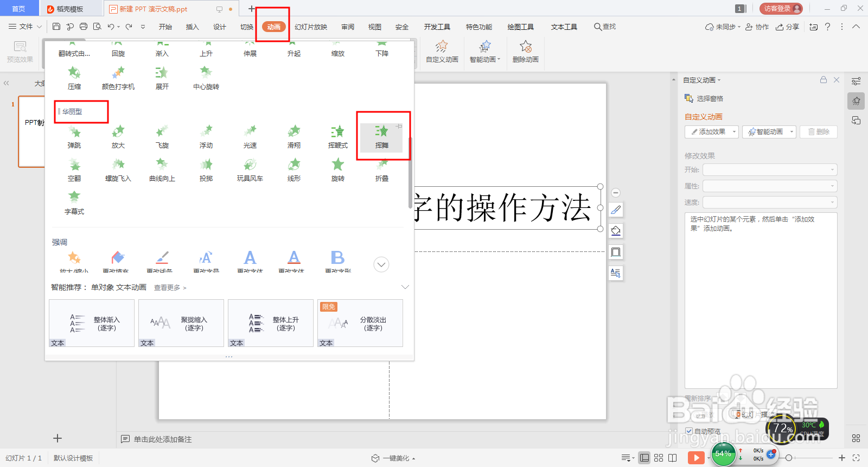The height and width of the screenshot is (467, 868).
Task: Choose the 旋转 rotate animation effect
Action: tap(338, 170)
